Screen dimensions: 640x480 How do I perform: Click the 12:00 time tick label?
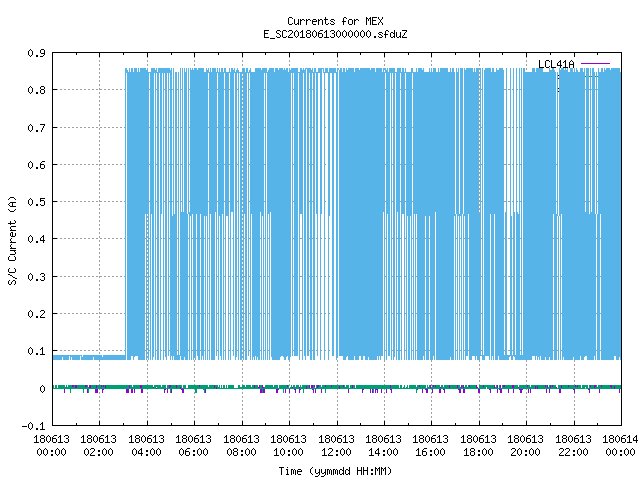(336, 452)
